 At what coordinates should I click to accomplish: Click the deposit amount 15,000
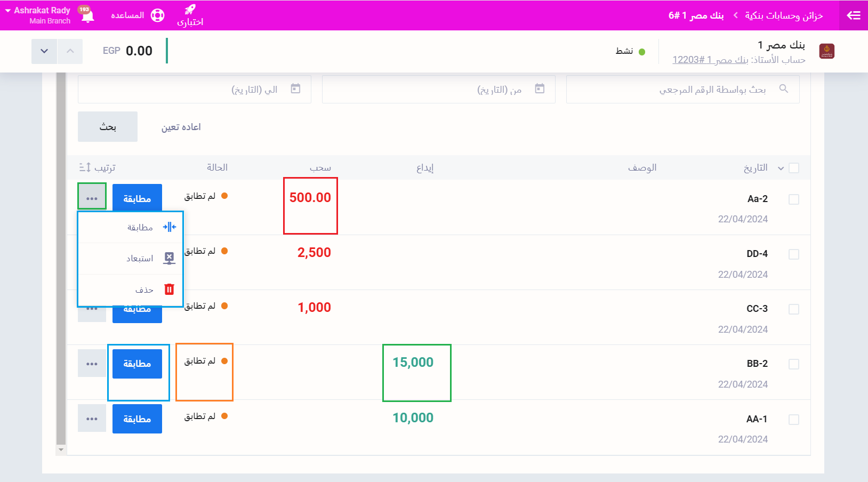(413, 362)
